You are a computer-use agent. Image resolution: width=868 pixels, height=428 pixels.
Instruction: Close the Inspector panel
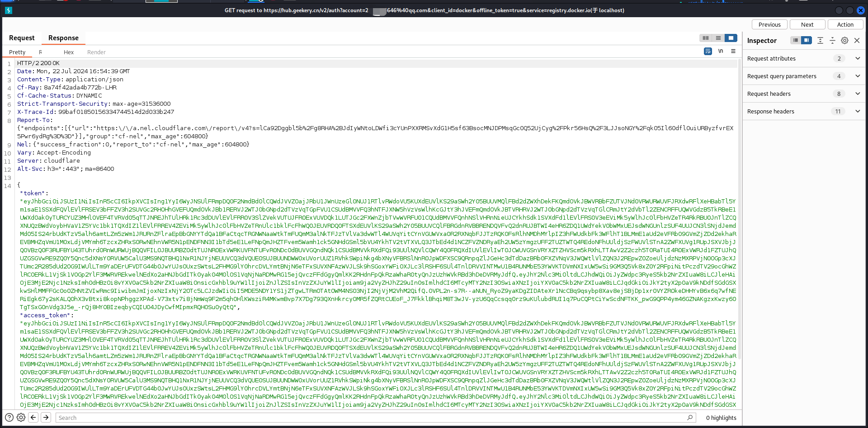point(857,41)
